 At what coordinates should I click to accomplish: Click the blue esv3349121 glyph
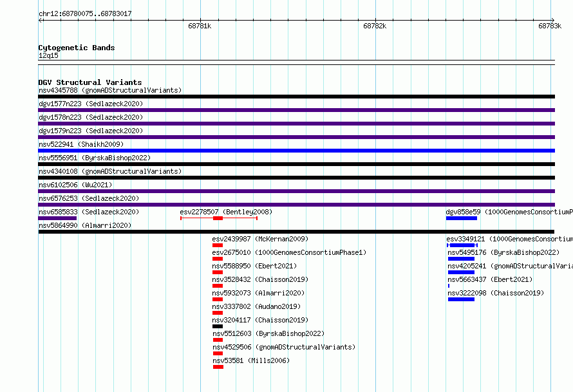click(x=462, y=245)
